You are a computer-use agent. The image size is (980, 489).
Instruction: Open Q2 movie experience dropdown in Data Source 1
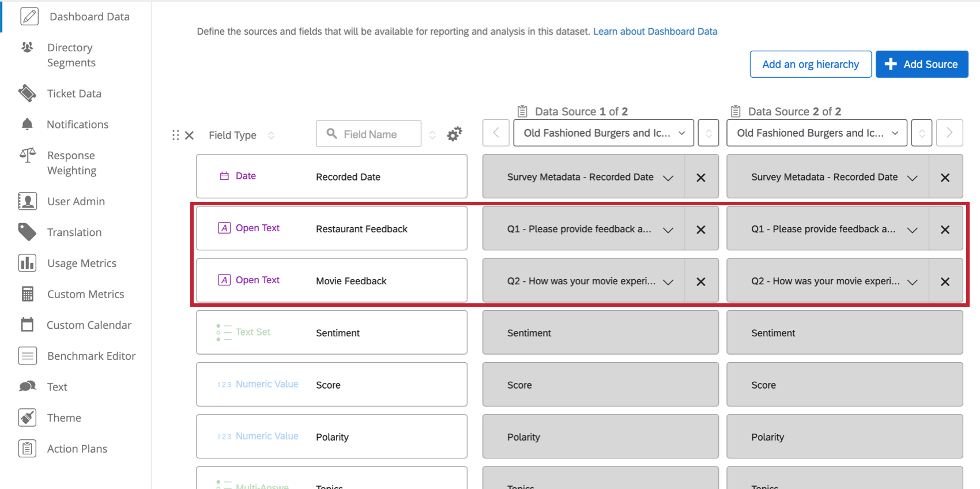pos(668,281)
